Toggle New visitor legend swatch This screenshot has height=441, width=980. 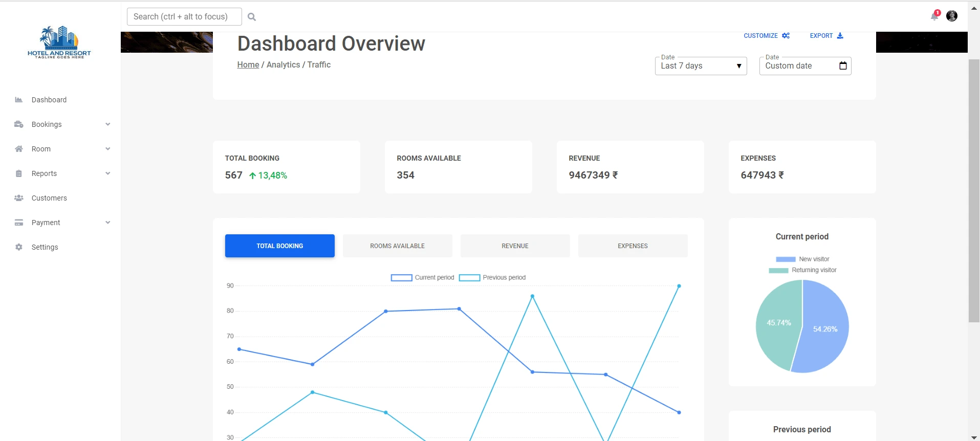click(x=786, y=259)
